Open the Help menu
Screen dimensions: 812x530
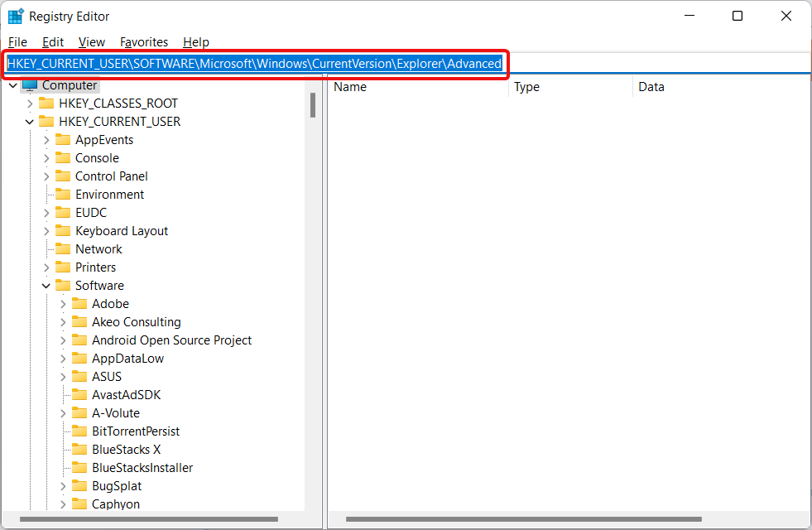[x=195, y=42]
